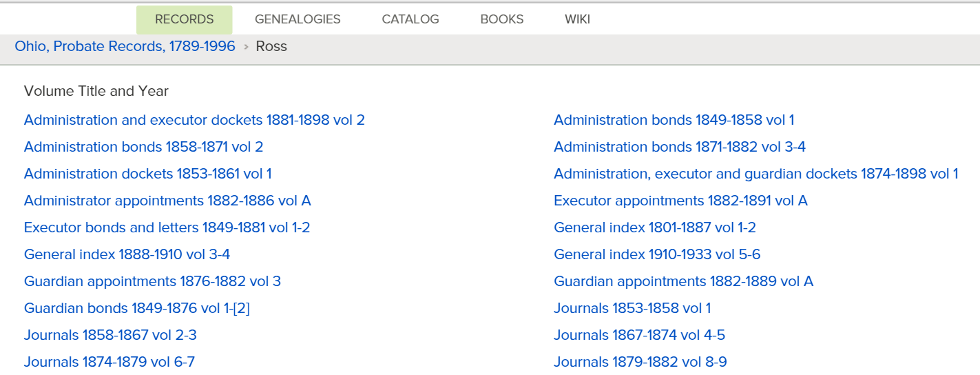980x375 pixels.
Task: Open Administration bonds 1849-1858 vol 1
Action: pos(674,120)
